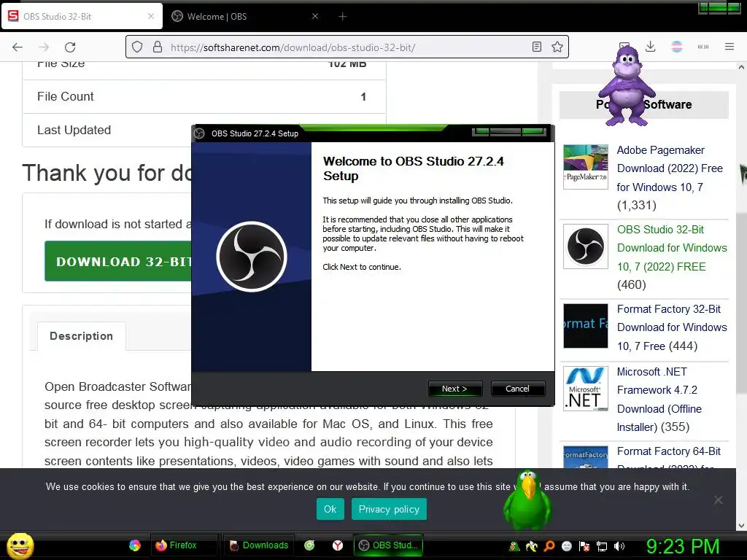Cancel the OBS Studio 27.2.4 setup

click(517, 389)
